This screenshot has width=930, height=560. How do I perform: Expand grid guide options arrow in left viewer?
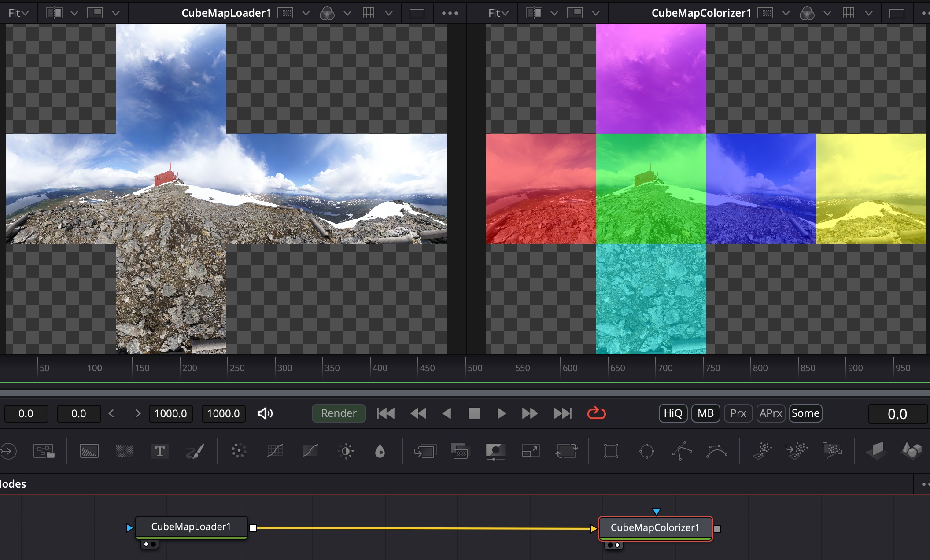389,13
